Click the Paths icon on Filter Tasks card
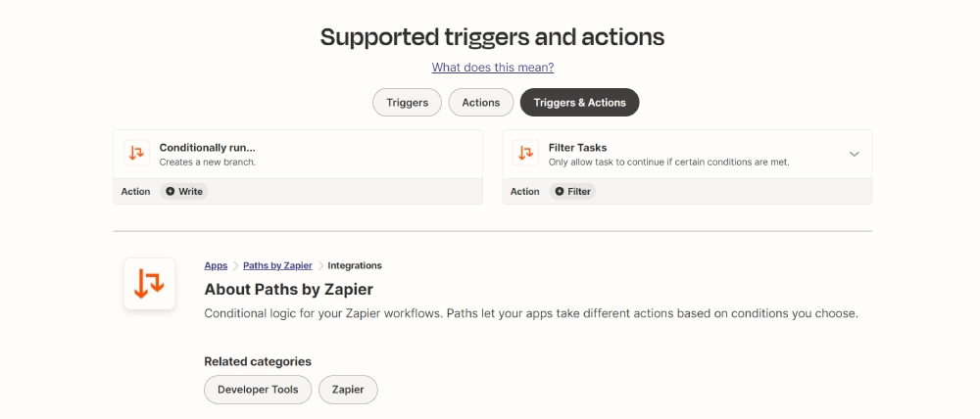Screen dimensions: 980x419 pyautogui.click(x=525, y=154)
